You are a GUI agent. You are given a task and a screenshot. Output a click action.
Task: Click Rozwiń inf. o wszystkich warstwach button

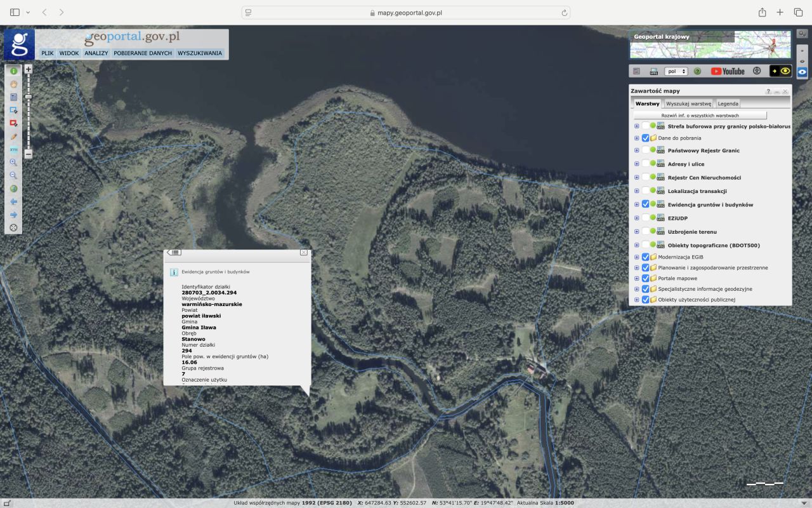tap(700, 116)
